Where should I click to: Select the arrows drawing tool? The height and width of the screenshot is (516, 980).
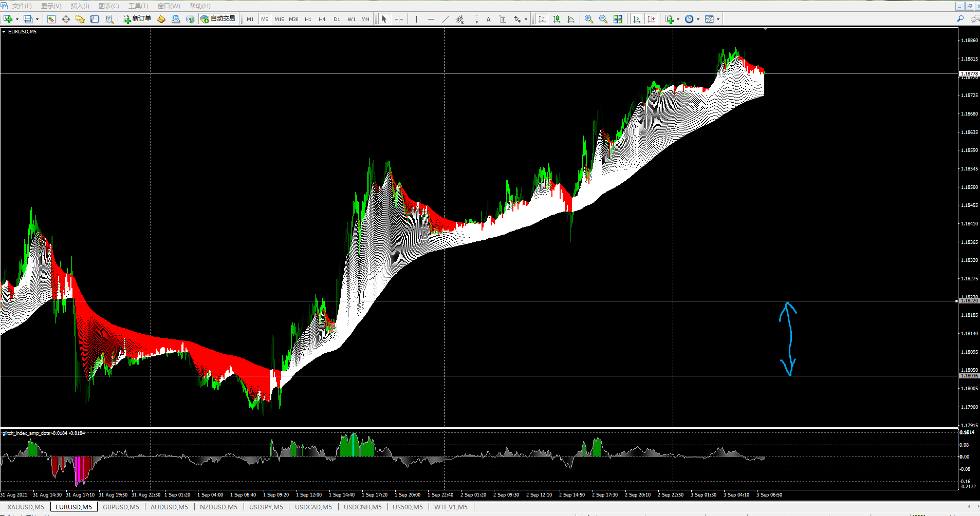[x=517, y=19]
